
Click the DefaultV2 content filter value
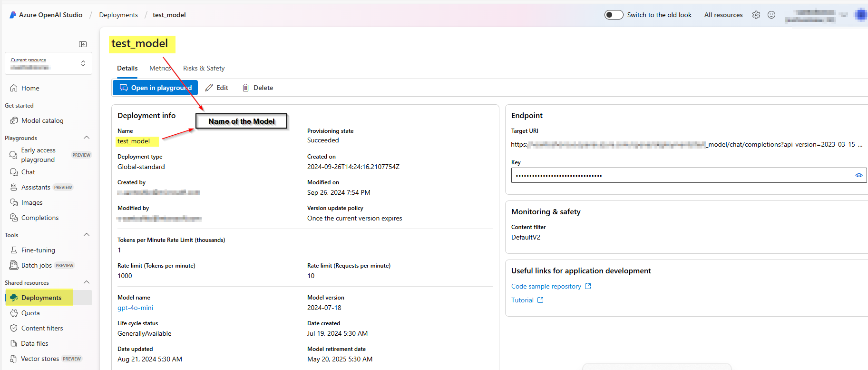(526, 237)
